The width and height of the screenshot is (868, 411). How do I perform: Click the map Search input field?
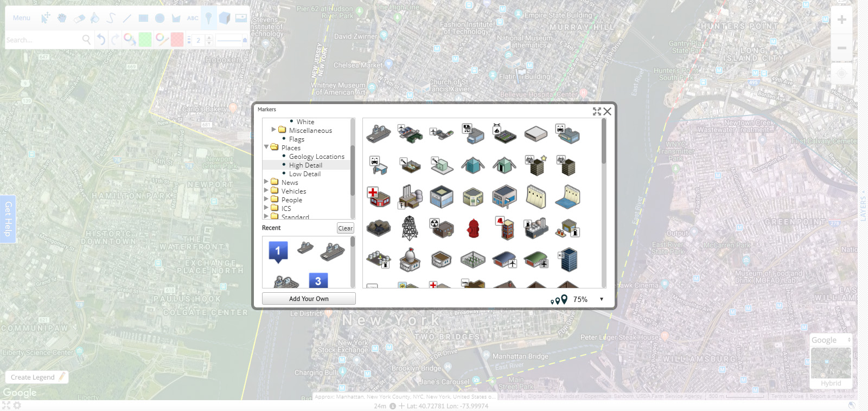(x=42, y=40)
